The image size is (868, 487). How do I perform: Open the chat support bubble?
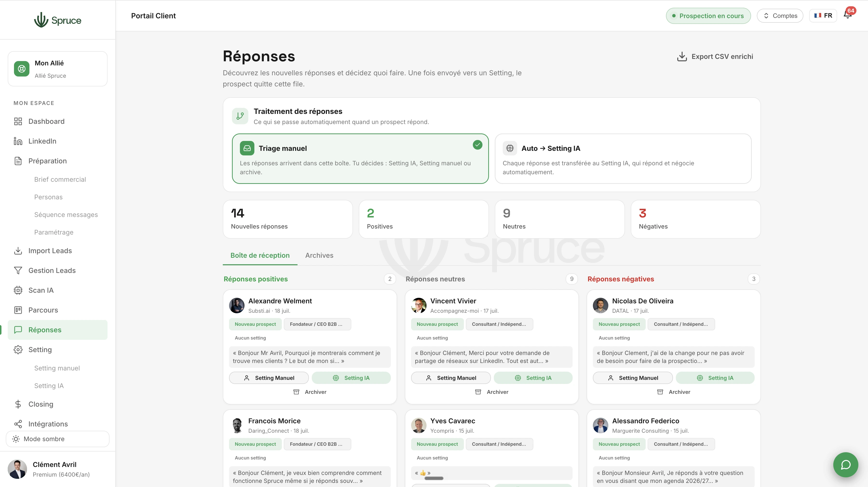tap(846, 465)
